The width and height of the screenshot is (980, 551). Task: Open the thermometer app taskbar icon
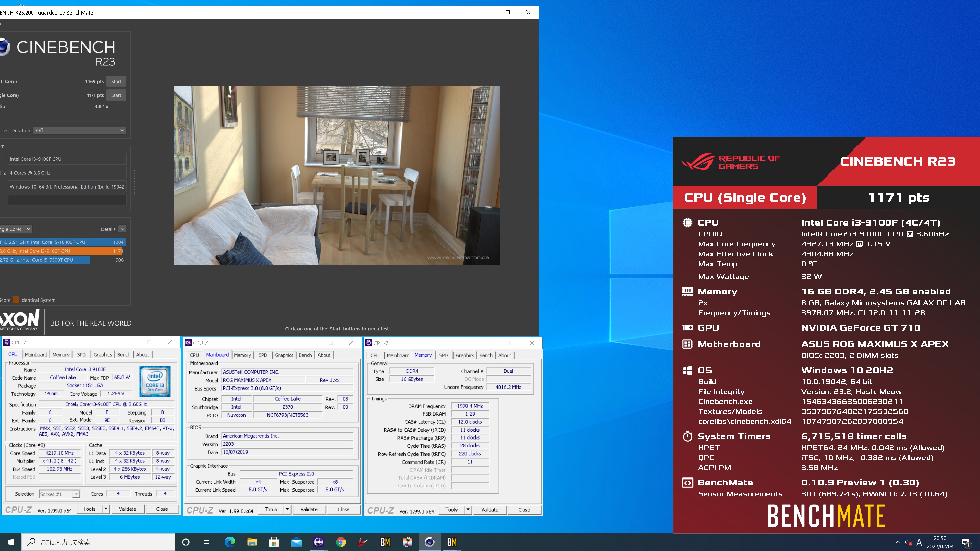coord(408,542)
